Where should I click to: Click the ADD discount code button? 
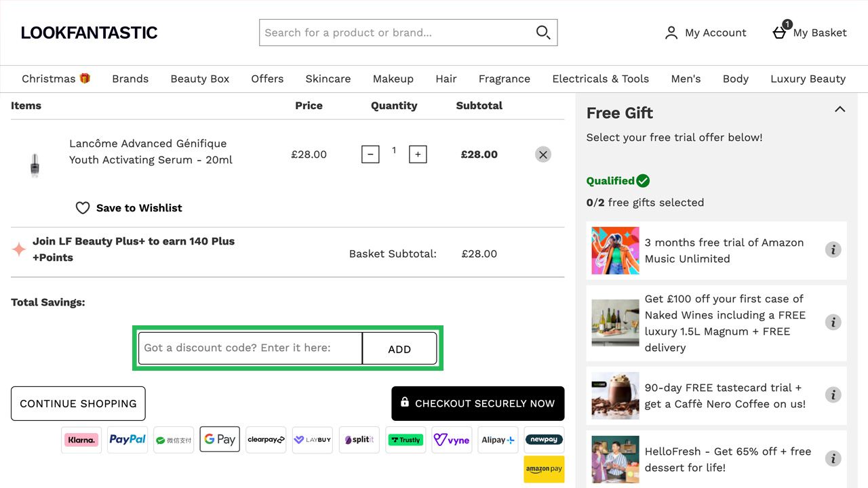tap(399, 348)
